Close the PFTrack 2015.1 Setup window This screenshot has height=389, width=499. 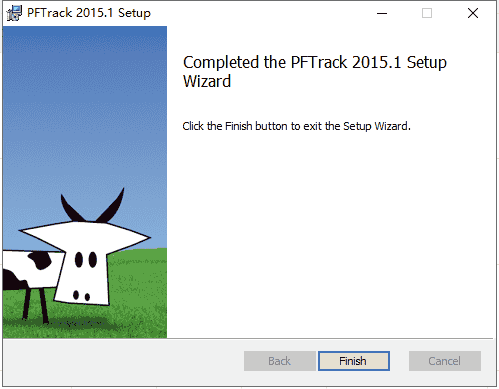tap(473, 13)
